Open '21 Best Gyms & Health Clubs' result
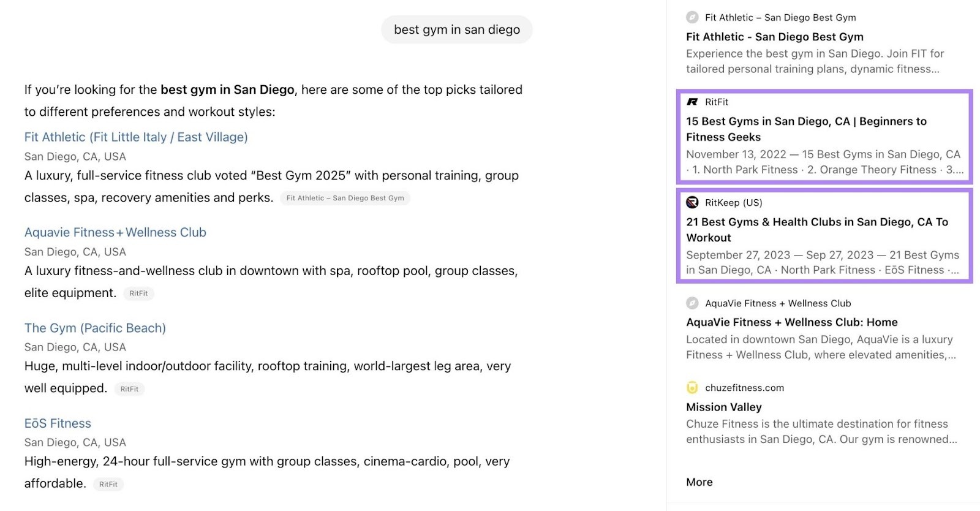This screenshot has width=980, height=511. coord(816,229)
